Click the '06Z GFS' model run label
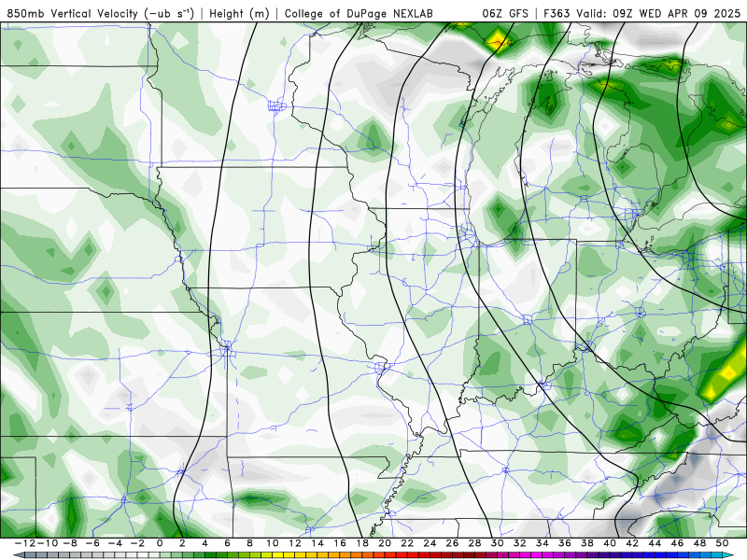Screen dimensions: 747x560 click(505, 14)
